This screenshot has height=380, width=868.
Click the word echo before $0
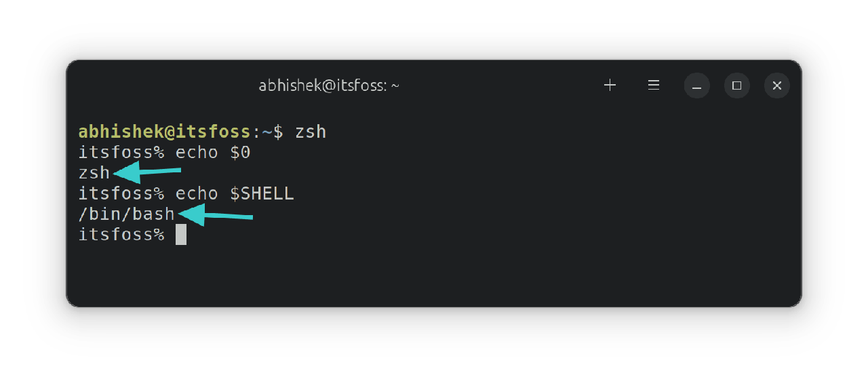point(197,153)
